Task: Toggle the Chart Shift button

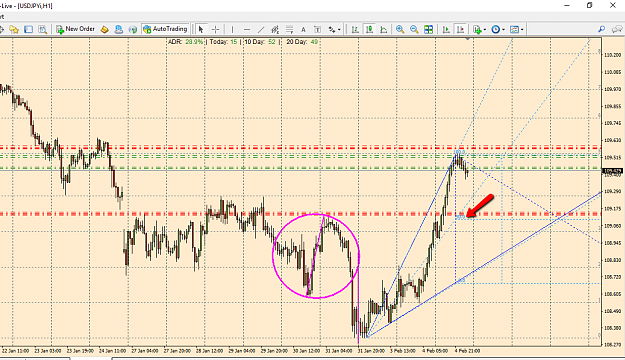Action: (x=460, y=30)
